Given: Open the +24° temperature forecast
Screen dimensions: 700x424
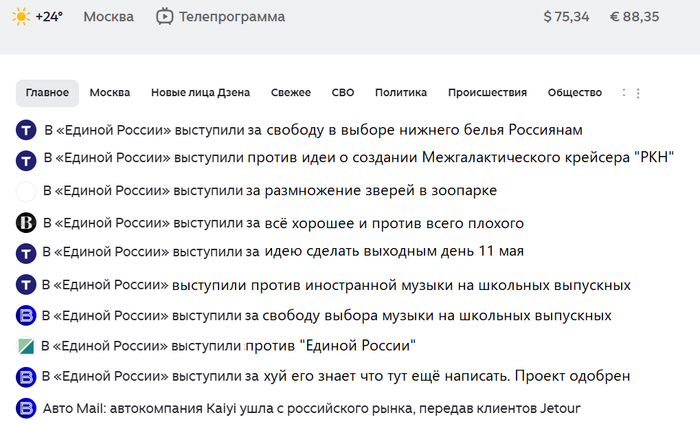Looking at the screenshot, I should (x=49, y=17).
